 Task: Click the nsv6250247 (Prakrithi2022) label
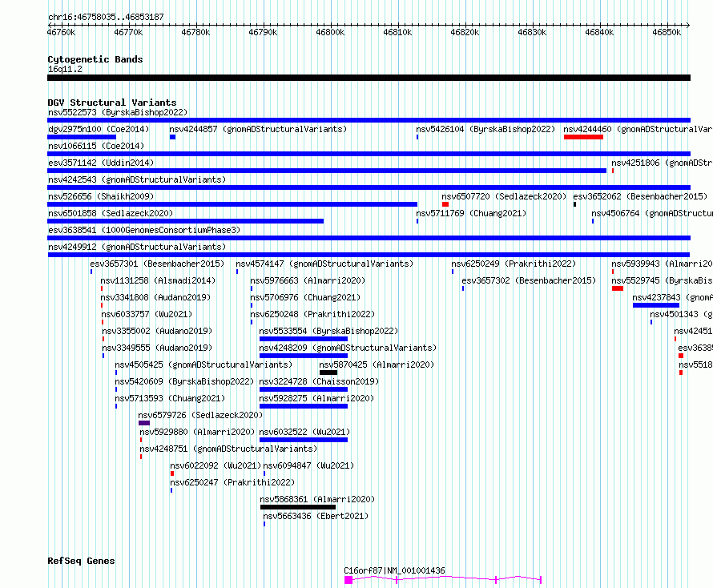pyautogui.click(x=232, y=482)
